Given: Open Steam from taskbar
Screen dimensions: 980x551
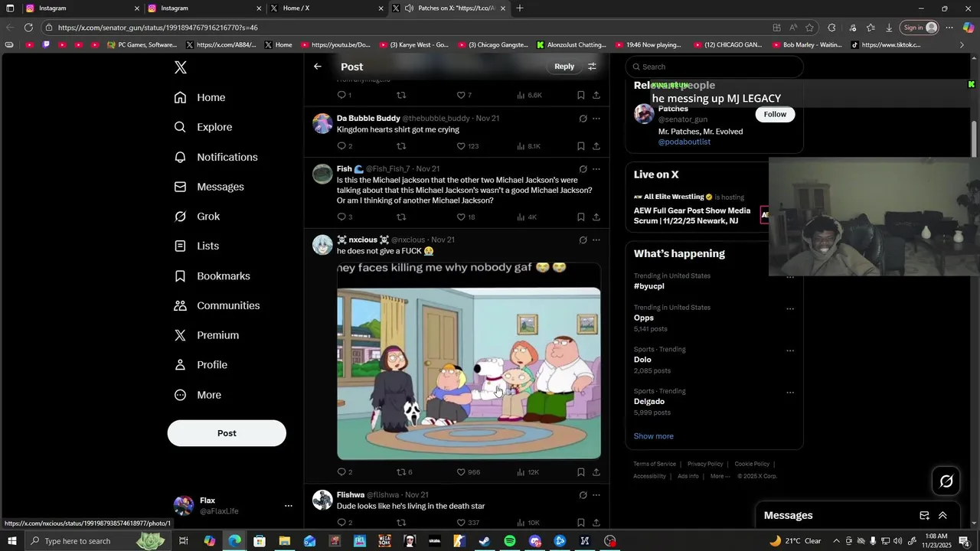Looking at the screenshot, I should [x=485, y=541].
